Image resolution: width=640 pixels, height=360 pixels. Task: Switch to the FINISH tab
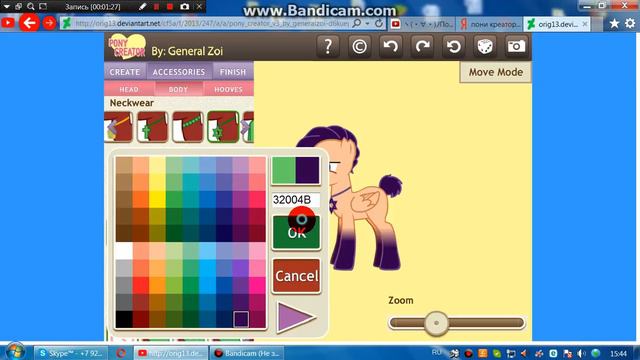[233, 71]
